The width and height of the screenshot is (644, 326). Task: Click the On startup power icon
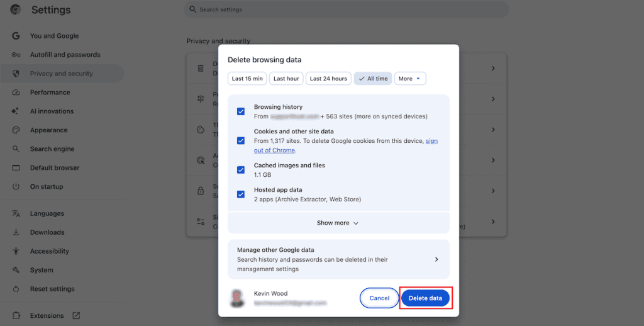point(16,187)
